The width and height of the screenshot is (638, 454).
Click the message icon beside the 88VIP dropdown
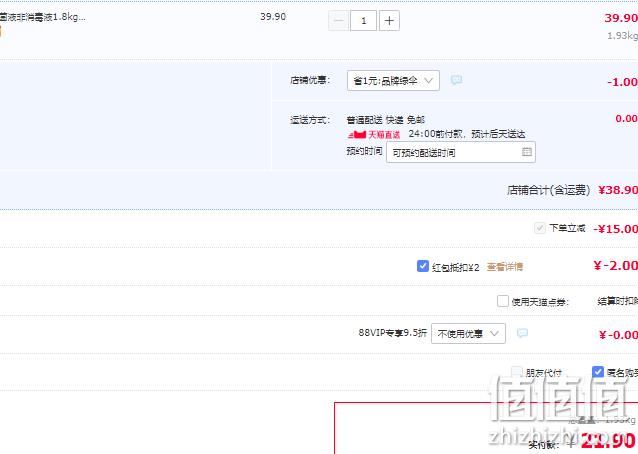click(522, 333)
